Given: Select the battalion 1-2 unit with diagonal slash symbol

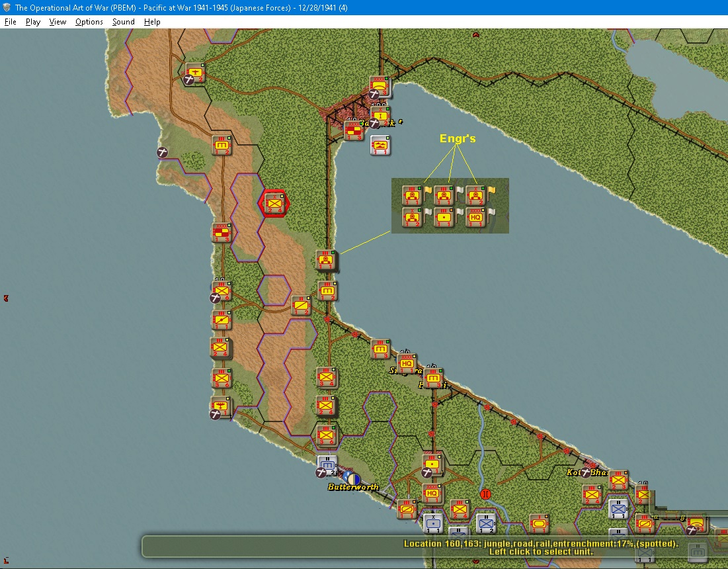Looking at the screenshot, I should pyautogui.click(x=302, y=305).
